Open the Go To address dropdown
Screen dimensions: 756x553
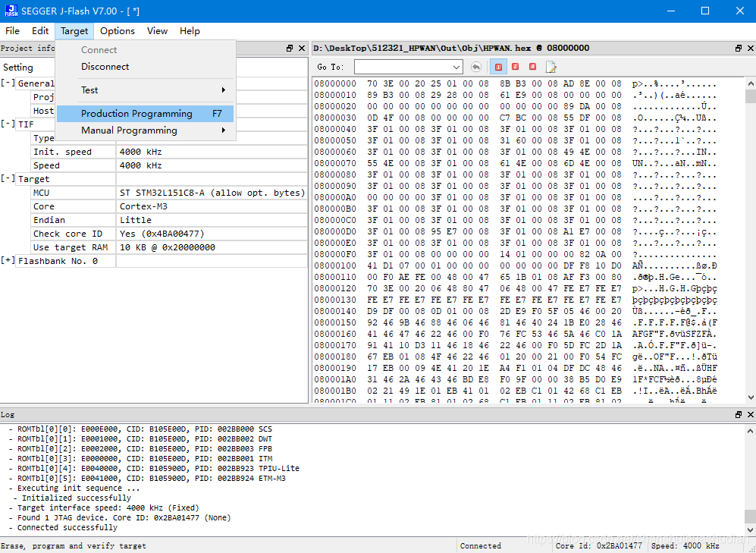pyautogui.click(x=456, y=67)
